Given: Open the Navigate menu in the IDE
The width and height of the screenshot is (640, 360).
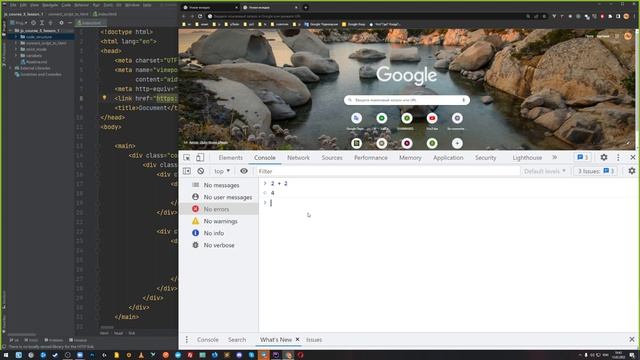Looking at the screenshot, I should click(x=50, y=5).
